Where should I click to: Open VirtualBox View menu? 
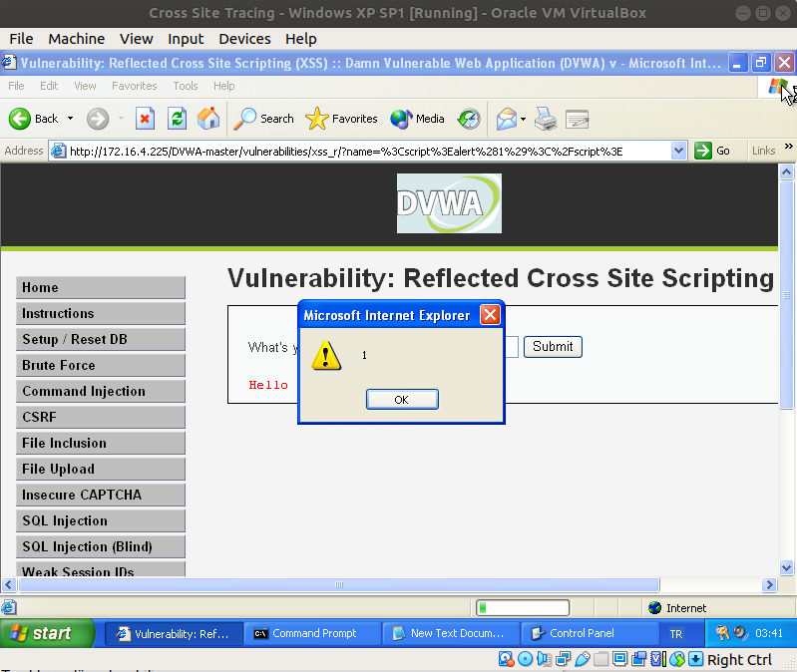tap(137, 39)
